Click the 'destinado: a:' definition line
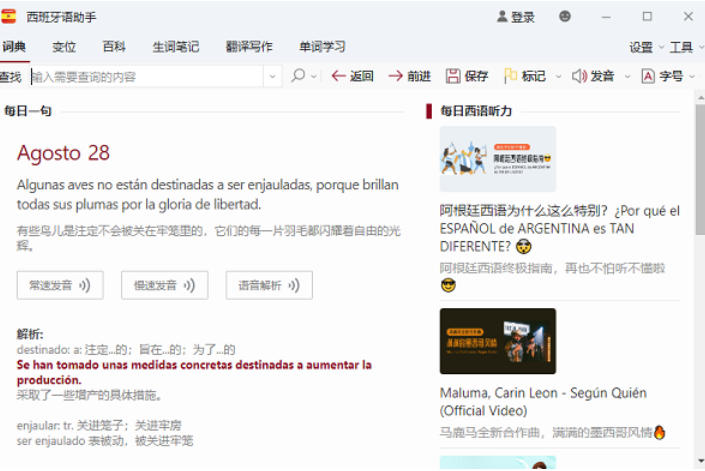The width and height of the screenshot is (705, 471). point(126,350)
